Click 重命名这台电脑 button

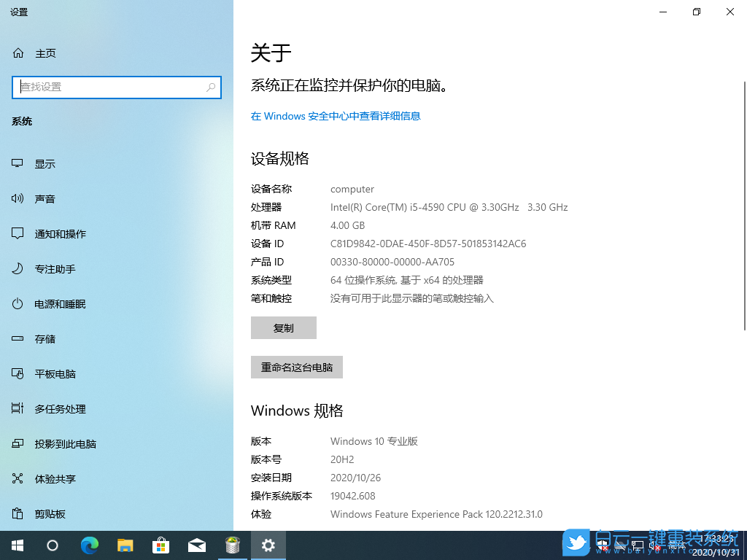click(296, 367)
